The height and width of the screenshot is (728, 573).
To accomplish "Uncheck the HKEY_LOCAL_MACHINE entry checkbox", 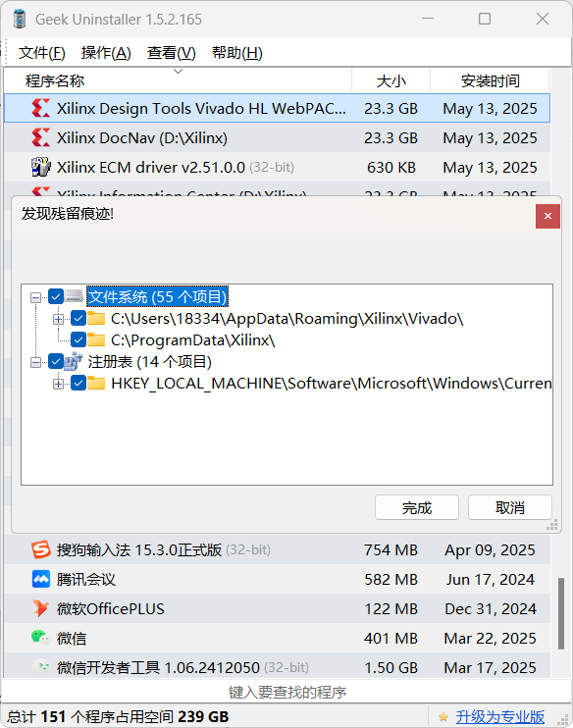I will [78, 383].
